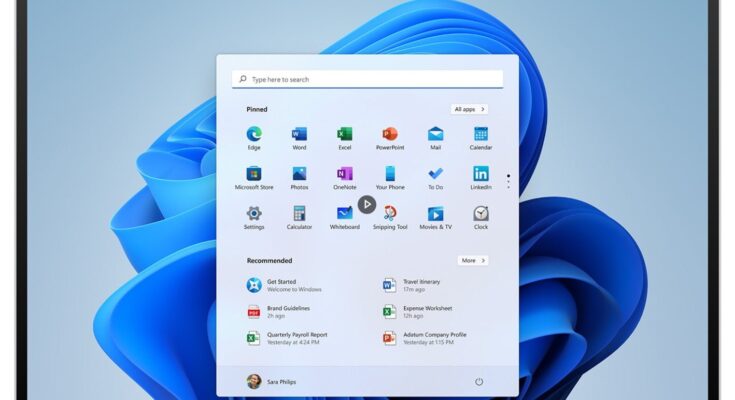Image resolution: width=735 pixels, height=400 pixels.
Task: Open the Your Phone app
Action: coord(390,178)
